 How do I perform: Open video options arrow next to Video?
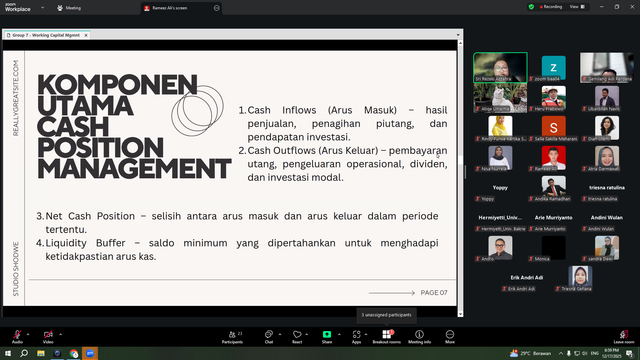(60, 334)
